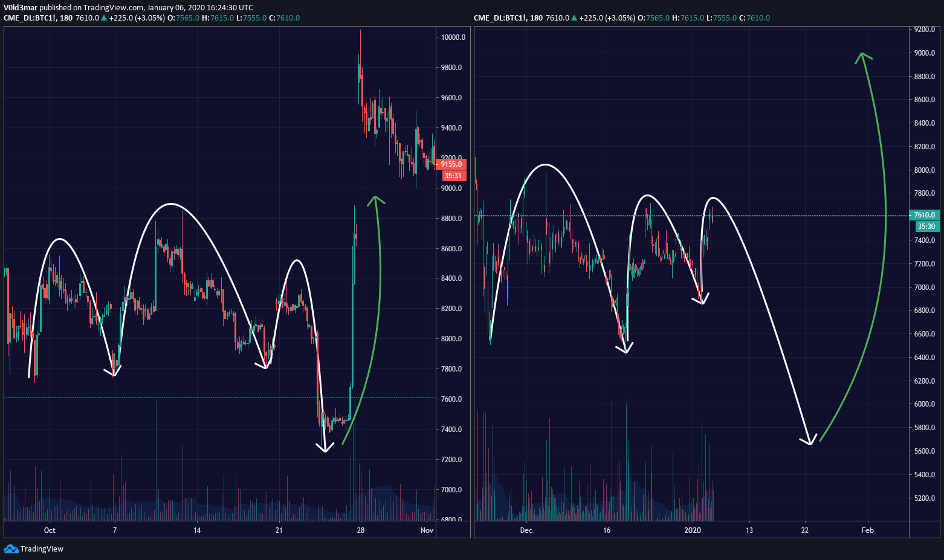Click the red 9155.0 last-price label
This screenshot has width=944, height=560.
(451, 164)
